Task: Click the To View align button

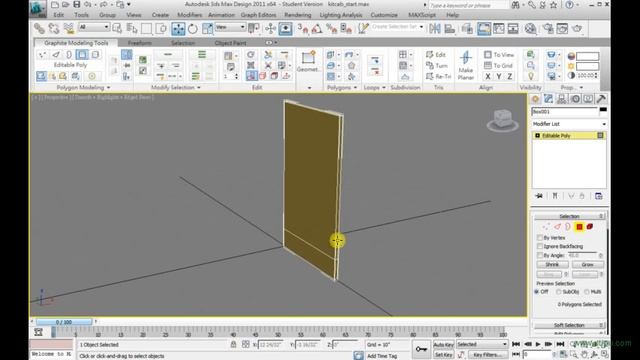Action: point(499,55)
